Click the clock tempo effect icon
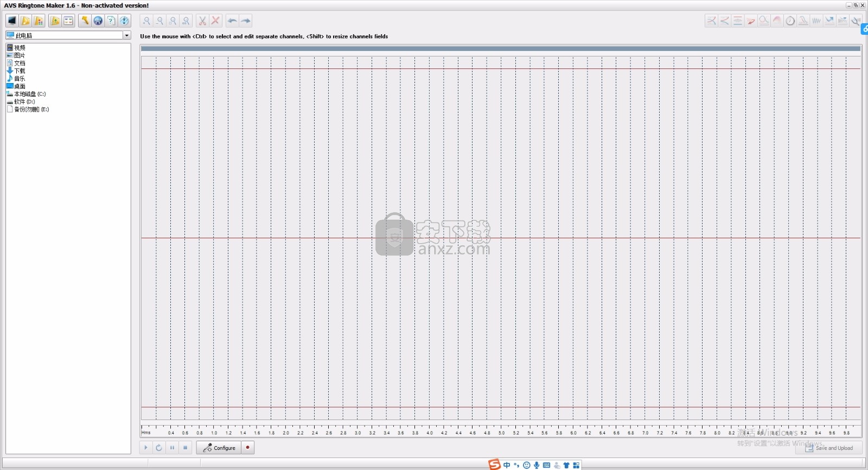This screenshot has height=470, width=868. (x=790, y=21)
